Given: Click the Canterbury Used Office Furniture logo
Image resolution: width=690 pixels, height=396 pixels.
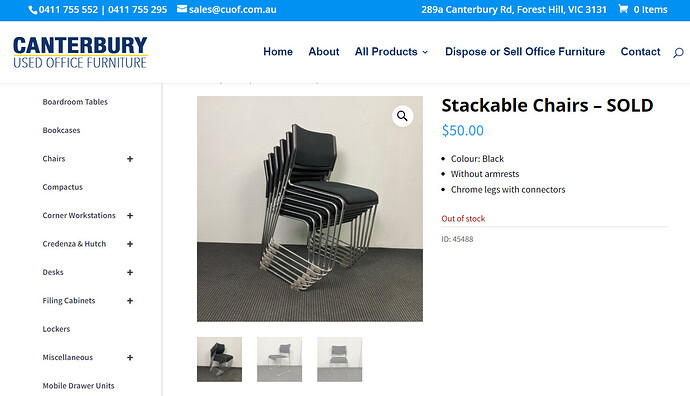Looking at the screenshot, I should (x=80, y=52).
